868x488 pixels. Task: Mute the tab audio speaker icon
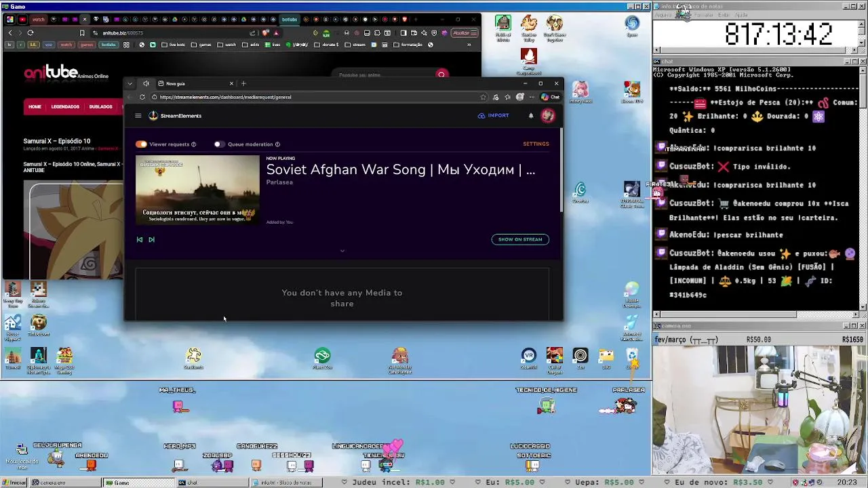coord(146,83)
